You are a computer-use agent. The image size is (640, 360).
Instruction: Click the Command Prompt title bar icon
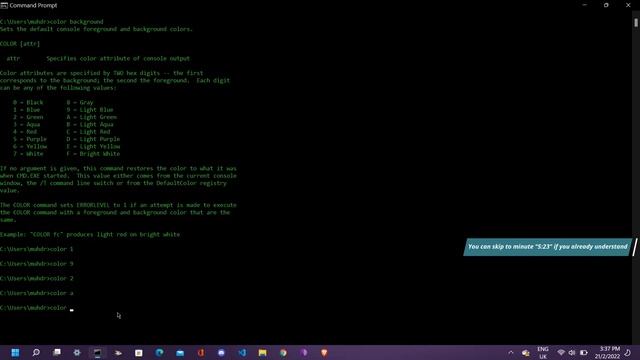4,5
